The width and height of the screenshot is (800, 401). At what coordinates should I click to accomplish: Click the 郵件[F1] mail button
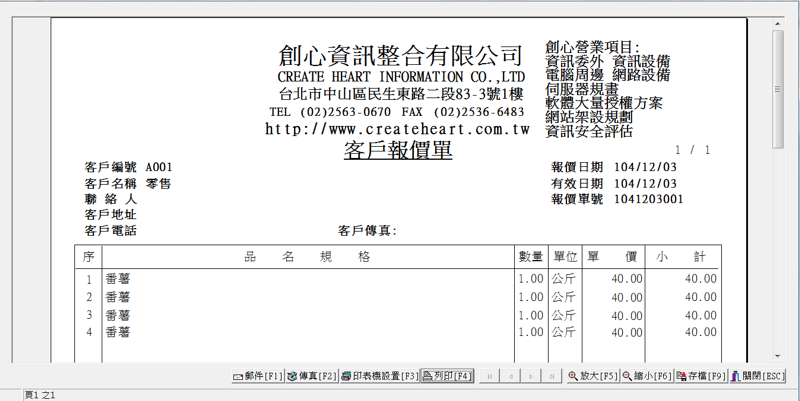click(258, 376)
